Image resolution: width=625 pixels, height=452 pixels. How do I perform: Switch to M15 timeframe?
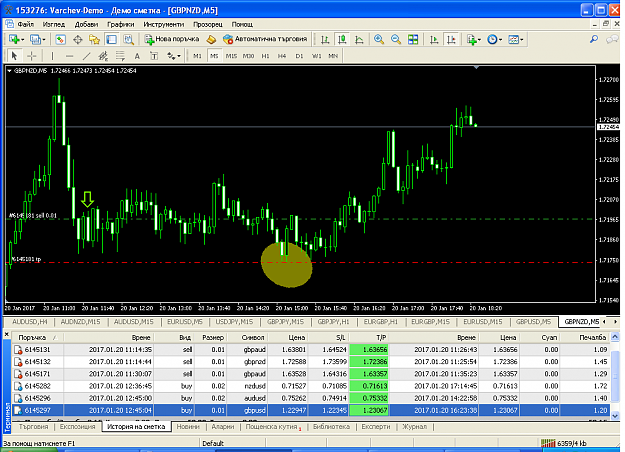pos(231,56)
